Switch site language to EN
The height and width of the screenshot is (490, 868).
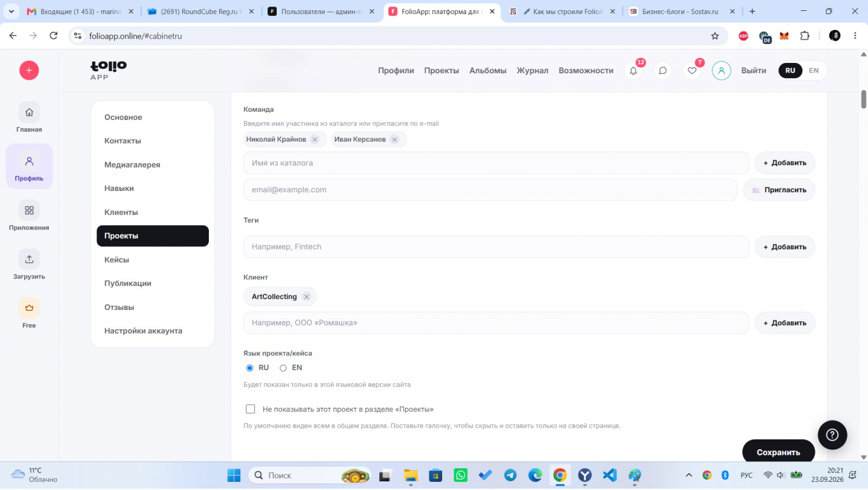(x=814, y=71)
